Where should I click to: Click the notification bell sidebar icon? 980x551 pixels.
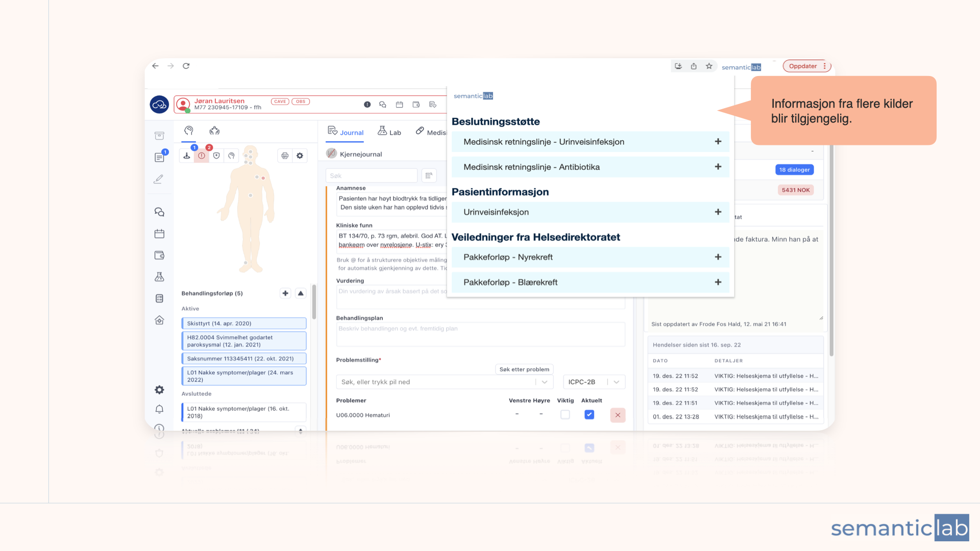coord(159,409)
